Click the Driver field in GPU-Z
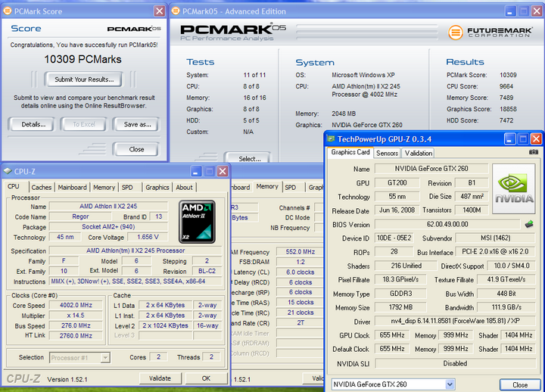 (456, 321)
